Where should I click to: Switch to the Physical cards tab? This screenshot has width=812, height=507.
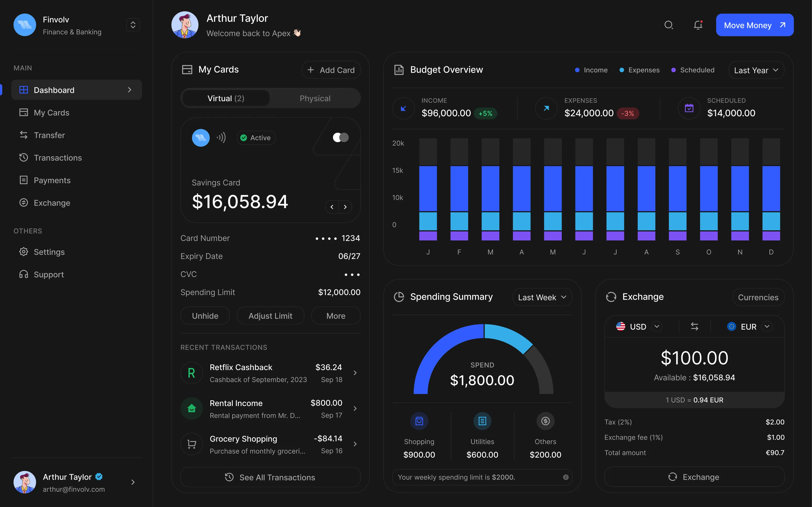[x=315, y=98]
